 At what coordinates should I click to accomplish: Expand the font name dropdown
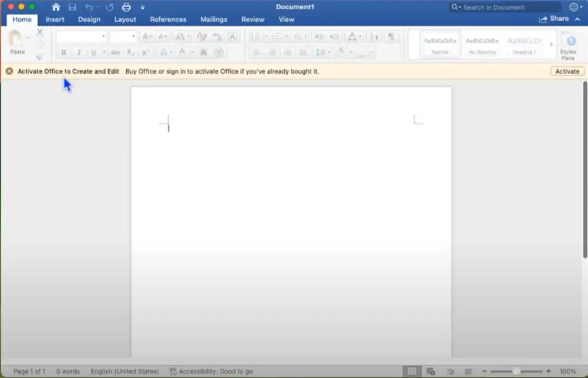coord(103,36)
